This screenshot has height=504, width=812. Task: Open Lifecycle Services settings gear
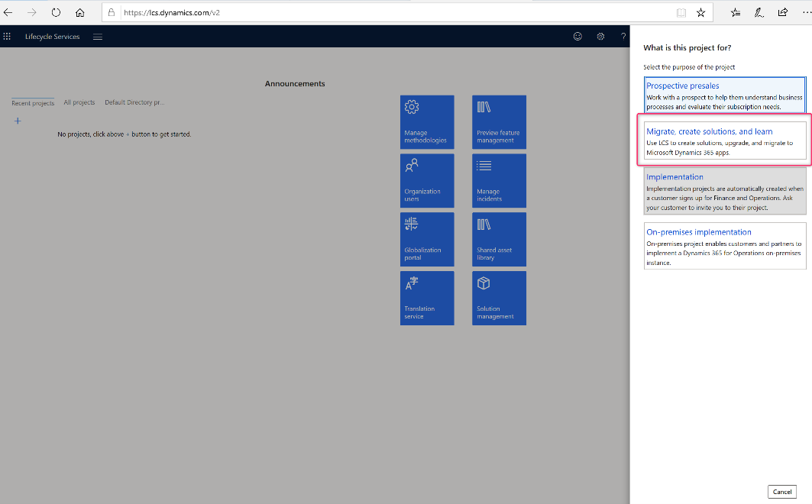[x=600, y=36]
